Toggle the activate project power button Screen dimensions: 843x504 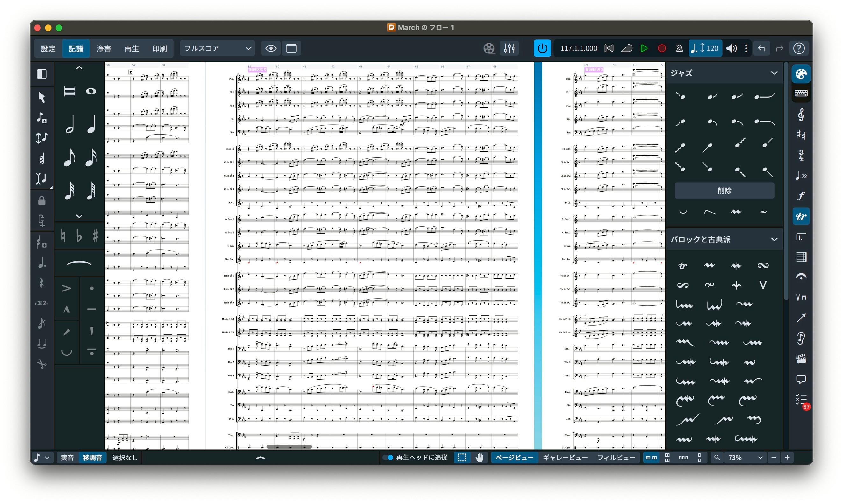point(542,48)
